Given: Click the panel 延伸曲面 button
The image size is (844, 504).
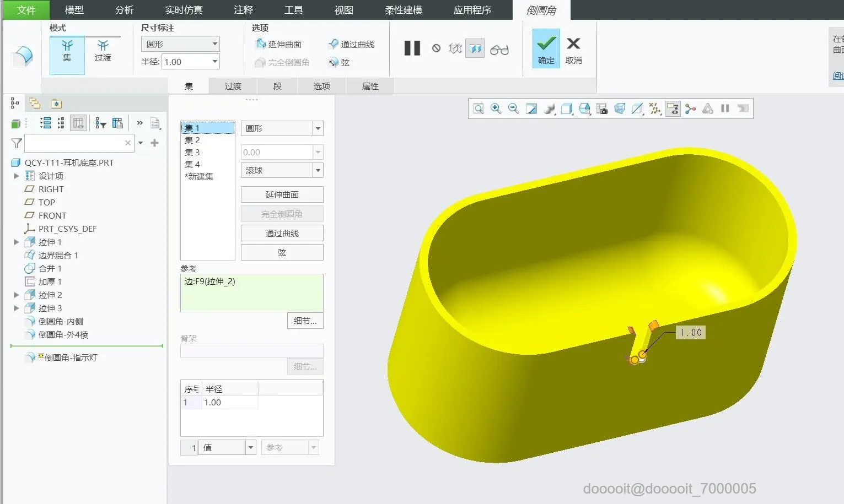Looking at the screenshot, I should 282,194.
